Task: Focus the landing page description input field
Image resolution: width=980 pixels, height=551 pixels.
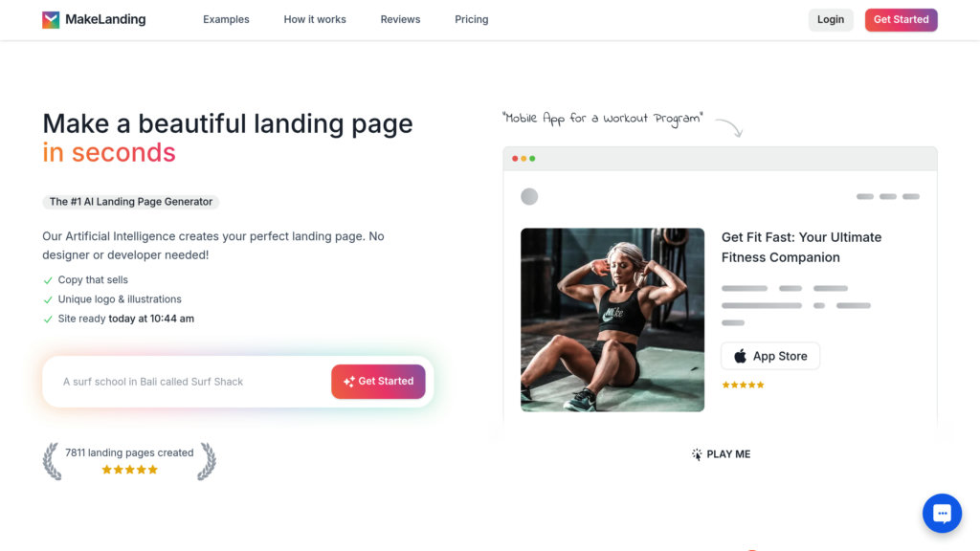Action: tap(188, 382)
